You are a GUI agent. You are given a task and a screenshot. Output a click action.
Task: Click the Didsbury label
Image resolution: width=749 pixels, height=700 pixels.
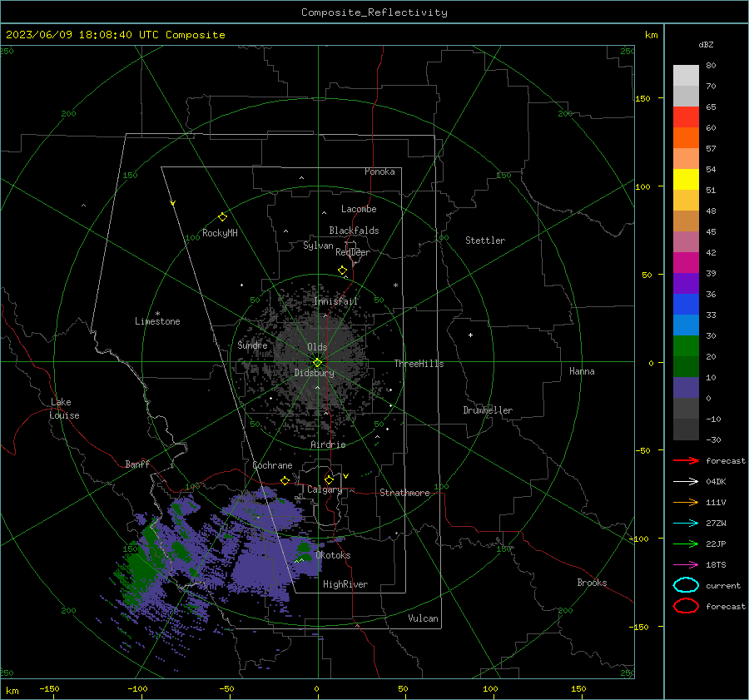coord(314,373)
